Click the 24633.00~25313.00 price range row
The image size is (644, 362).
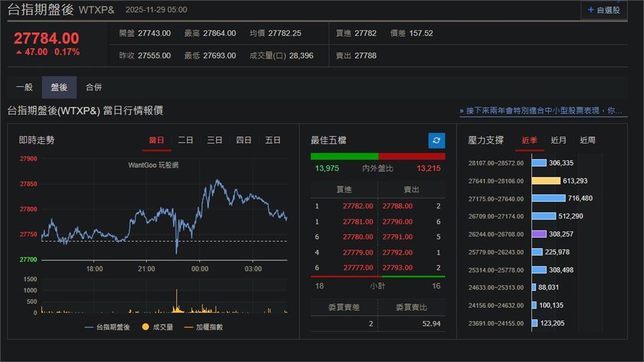[513, 287]
